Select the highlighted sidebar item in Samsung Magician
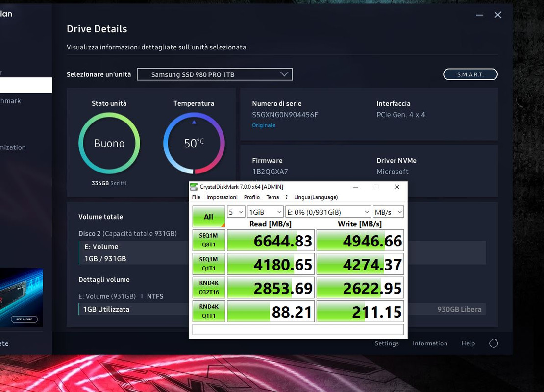544x392 pixels. 26,85
